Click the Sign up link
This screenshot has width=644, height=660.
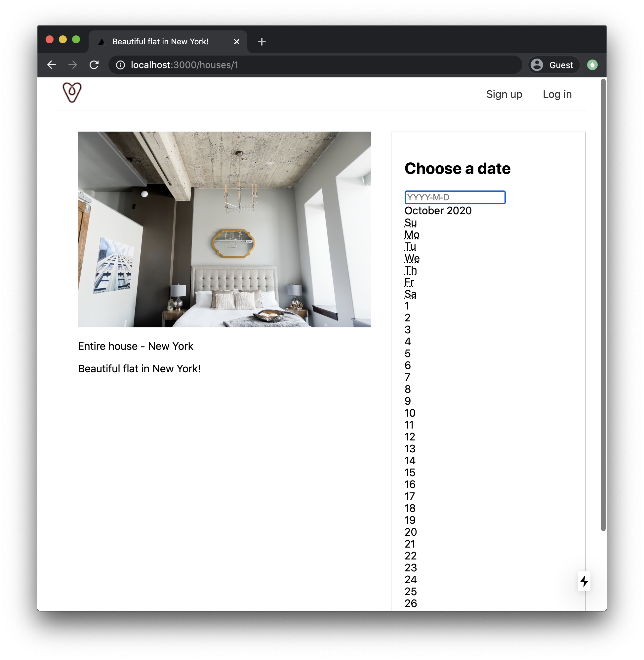click(503, 94)
